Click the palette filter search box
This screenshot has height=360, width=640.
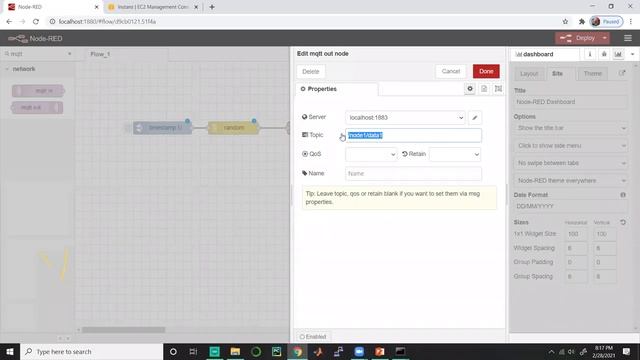[37, 54]
